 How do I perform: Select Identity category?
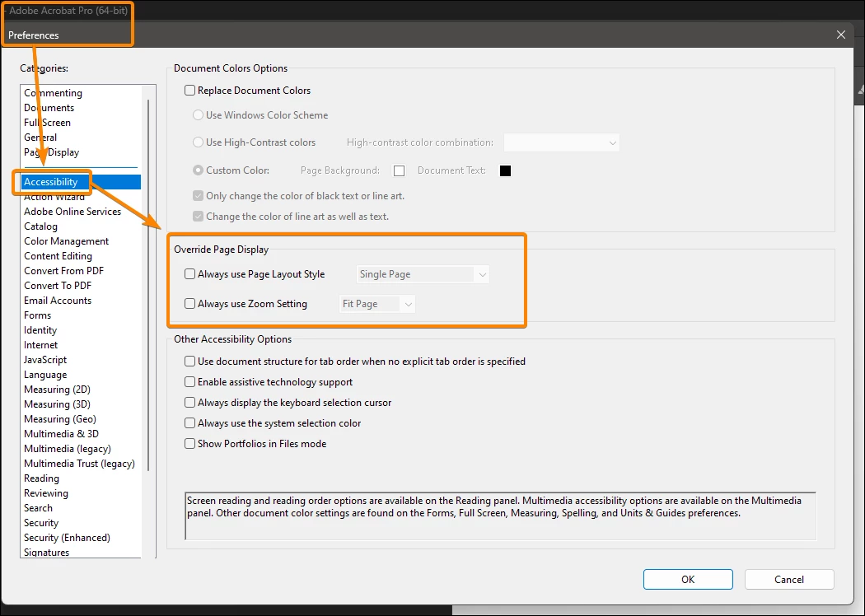[40, 330]
